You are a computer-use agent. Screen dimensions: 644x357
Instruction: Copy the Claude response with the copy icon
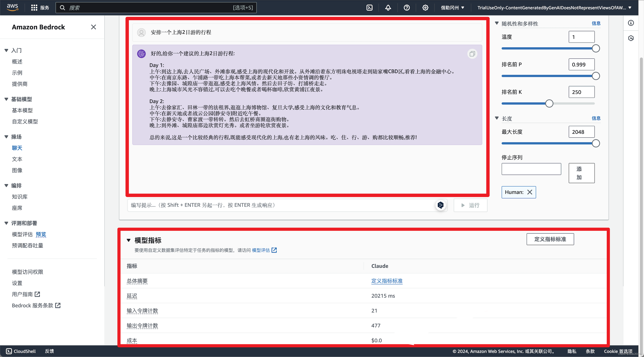pos(472,54)
